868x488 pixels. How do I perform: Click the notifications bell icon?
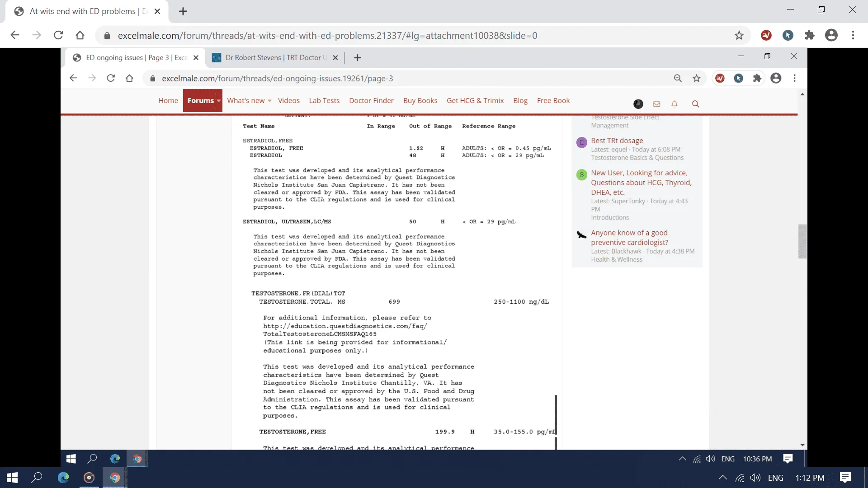click(x=675, y=103)
